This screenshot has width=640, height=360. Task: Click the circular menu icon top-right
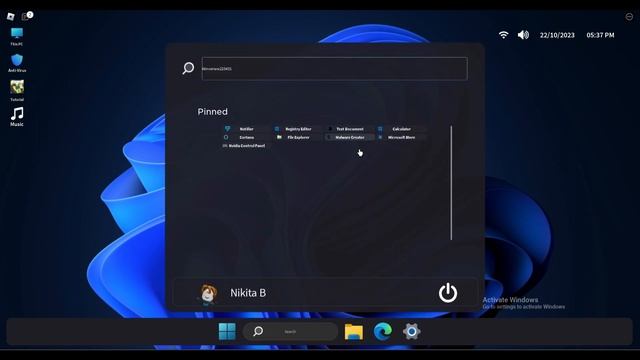tap(629, 16)
